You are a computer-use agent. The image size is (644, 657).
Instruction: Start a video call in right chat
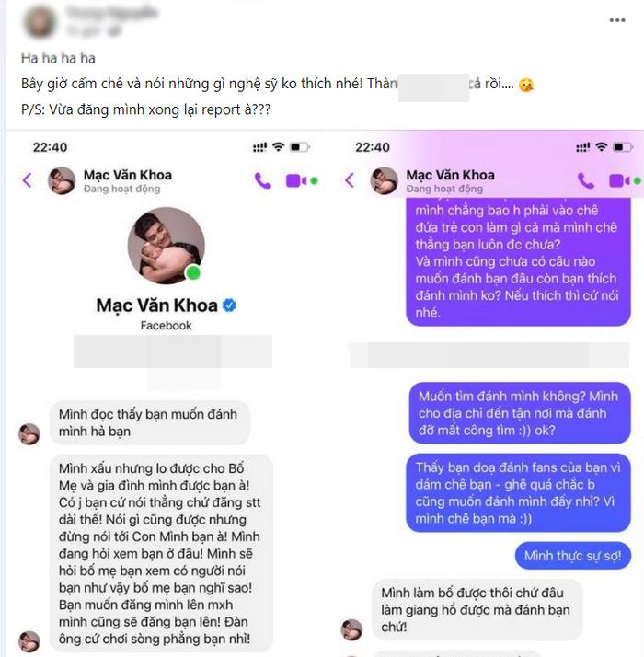(x=619, y=181)
